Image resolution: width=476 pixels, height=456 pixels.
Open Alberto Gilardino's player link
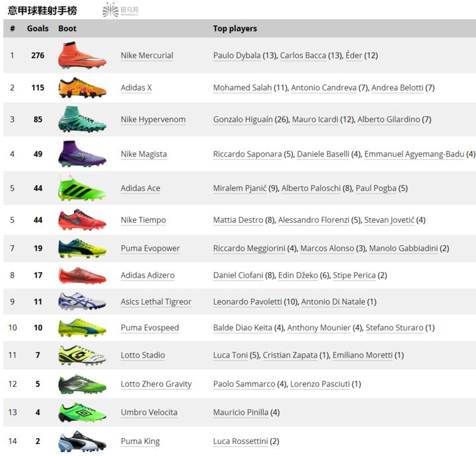point(389,120)
